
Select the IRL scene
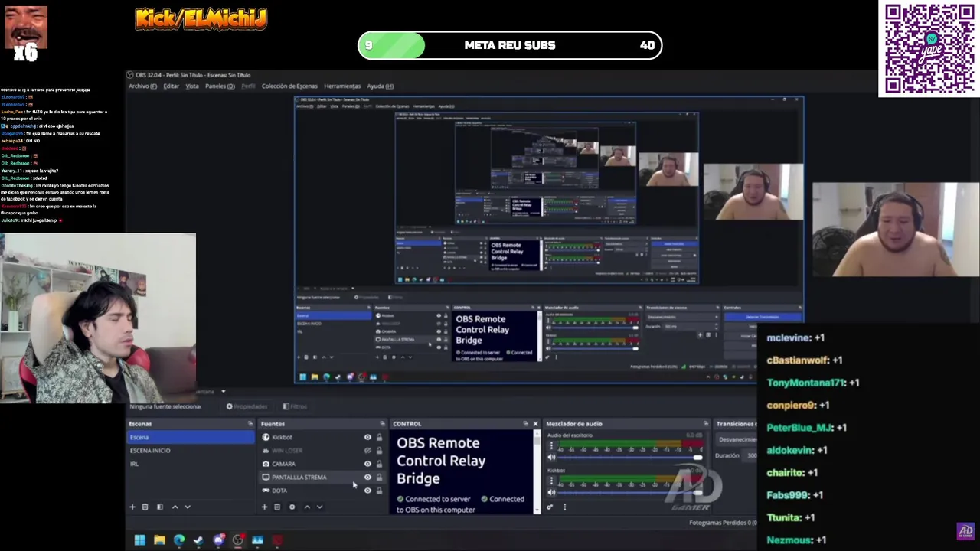click(x=191, y=464)
